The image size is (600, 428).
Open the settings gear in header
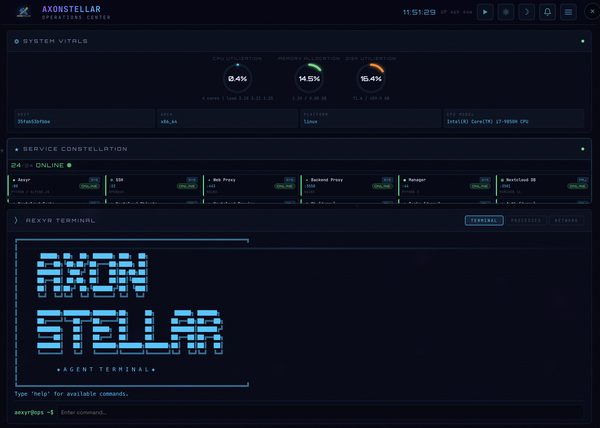pos(506,12)
